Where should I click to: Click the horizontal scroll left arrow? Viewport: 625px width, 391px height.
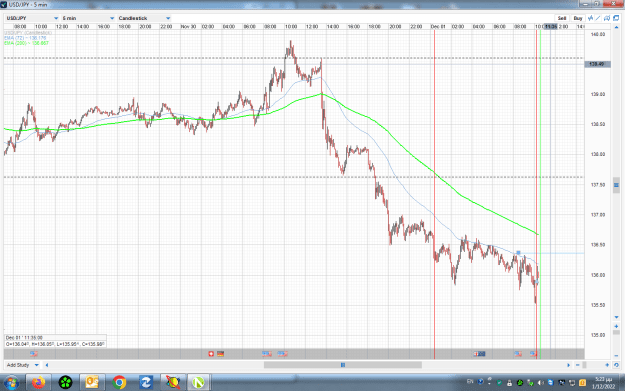[47, 365]
